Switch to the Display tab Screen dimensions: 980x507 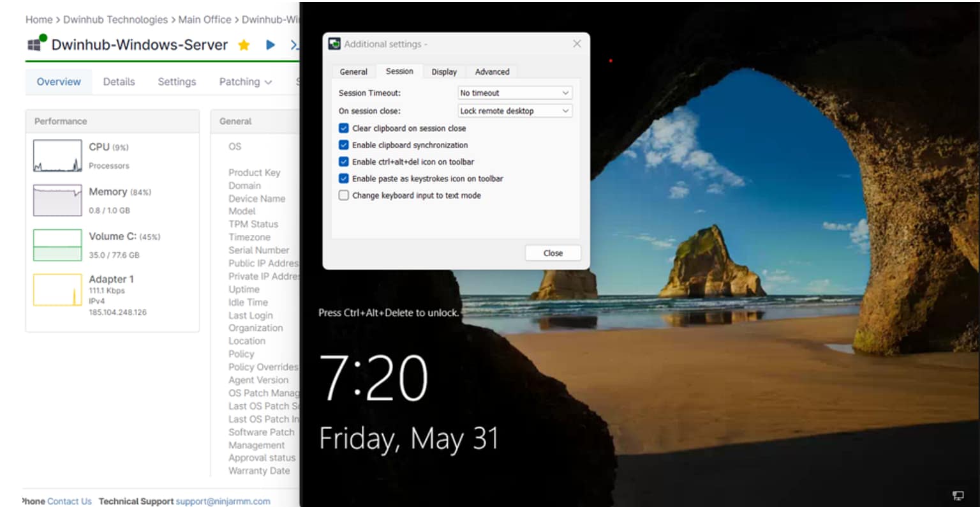click(444, 72)
